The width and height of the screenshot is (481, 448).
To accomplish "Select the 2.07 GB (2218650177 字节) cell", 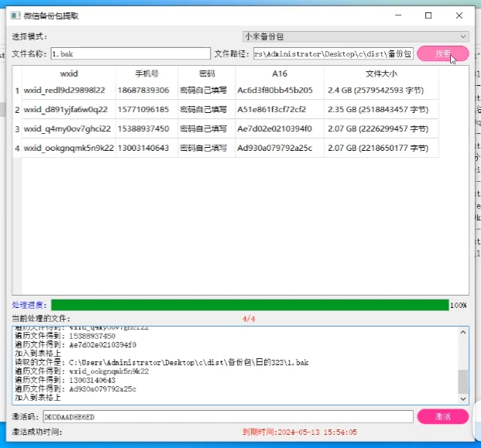I will [x=381, y=148].
